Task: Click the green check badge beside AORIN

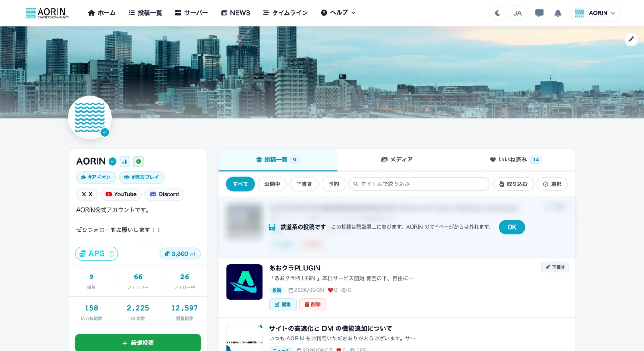Action: (138, 161)
